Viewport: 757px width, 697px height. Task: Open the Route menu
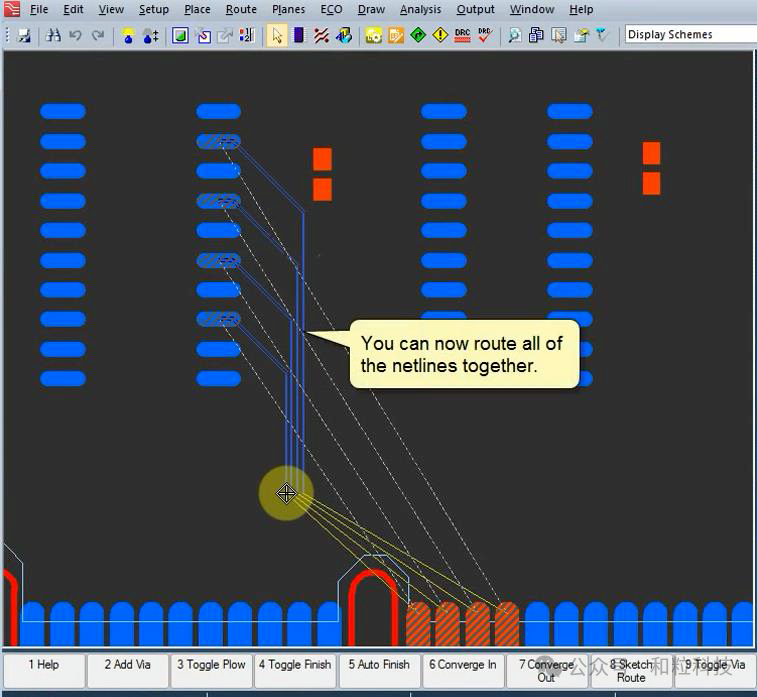click(x=241, y=10)
